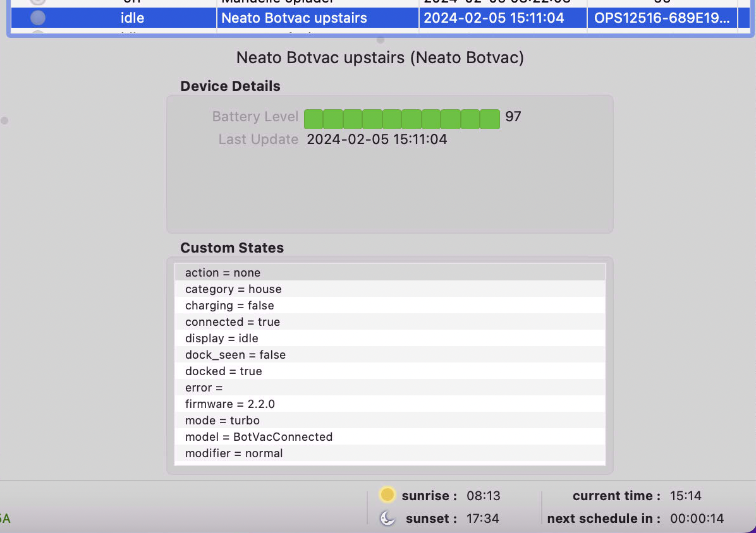Select the 'error =' custom state row
This screenshot has height=533, width=756.
pos(389,387)
